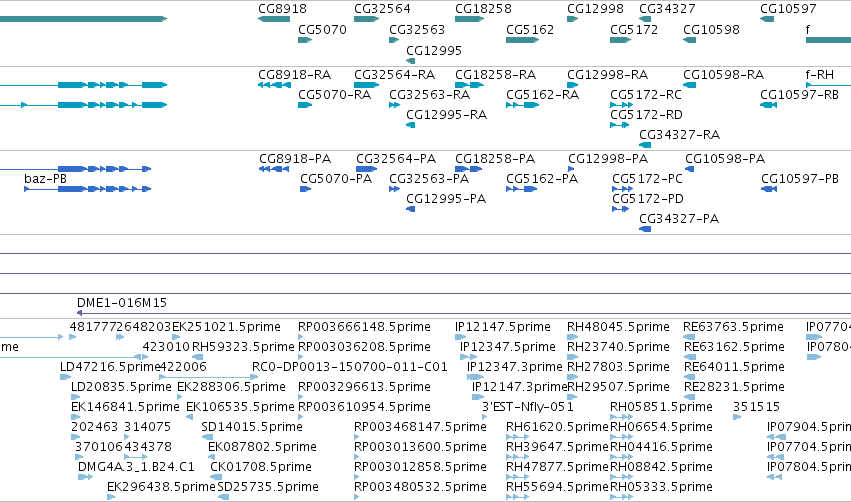The height and width of the screenshot is (502, 851).
Task: Click the RC0-DP0013-150700-011-C01 label
Action: point(350,366)
